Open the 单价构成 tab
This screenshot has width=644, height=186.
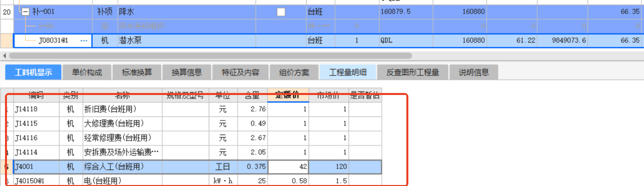[x=87, y=72]
